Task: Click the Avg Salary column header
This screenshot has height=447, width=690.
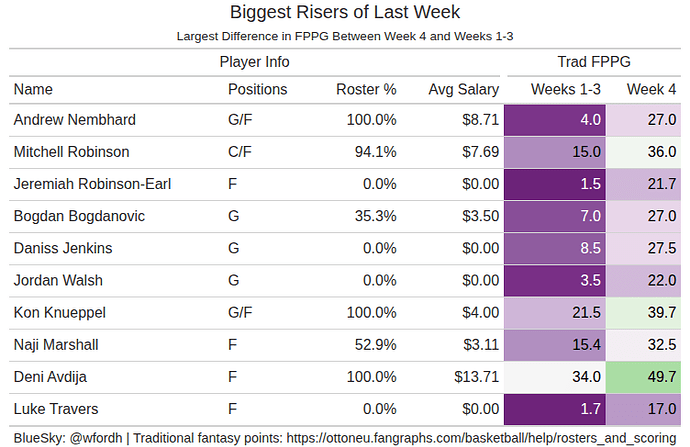Action: (463, 89)
